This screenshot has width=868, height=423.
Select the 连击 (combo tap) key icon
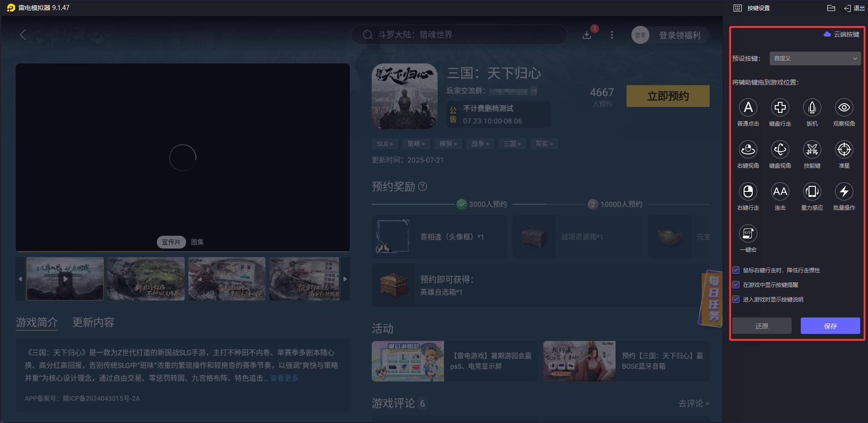click(780, 192)
